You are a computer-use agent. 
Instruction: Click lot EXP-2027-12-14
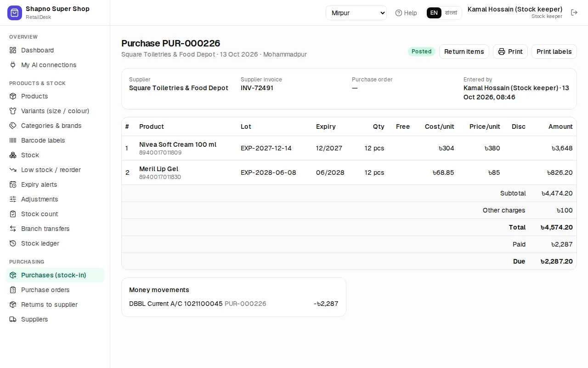(266, 148)
